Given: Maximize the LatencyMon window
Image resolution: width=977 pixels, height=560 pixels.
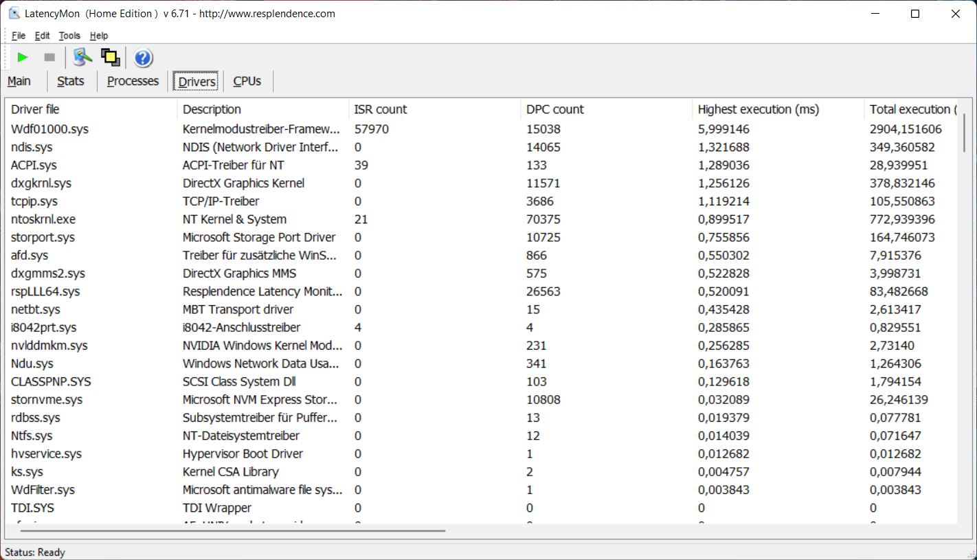Looking at the screenshot, I should point(914,14).
